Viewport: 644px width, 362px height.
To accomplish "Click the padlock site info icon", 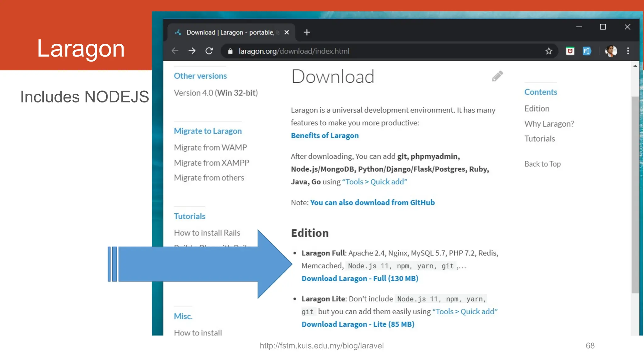I will pos(230,51).
